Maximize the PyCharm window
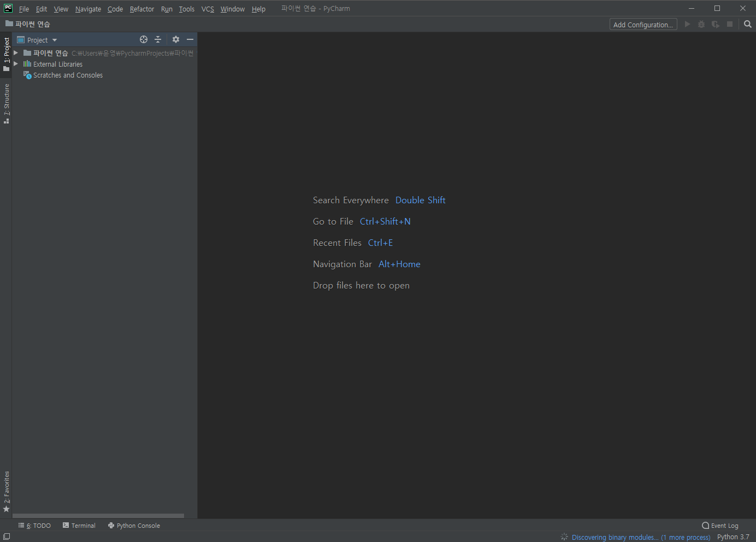 tap(717, 8)
